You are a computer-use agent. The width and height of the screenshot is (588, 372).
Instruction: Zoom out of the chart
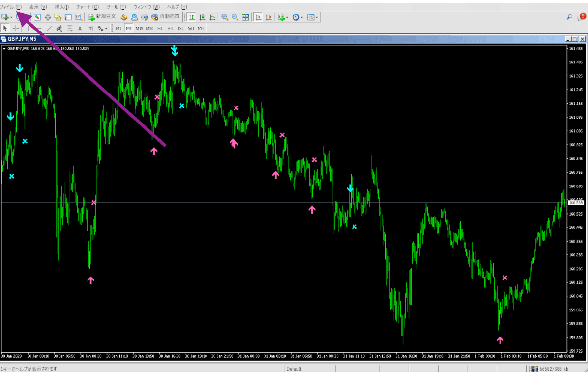[x=235, y=17]
